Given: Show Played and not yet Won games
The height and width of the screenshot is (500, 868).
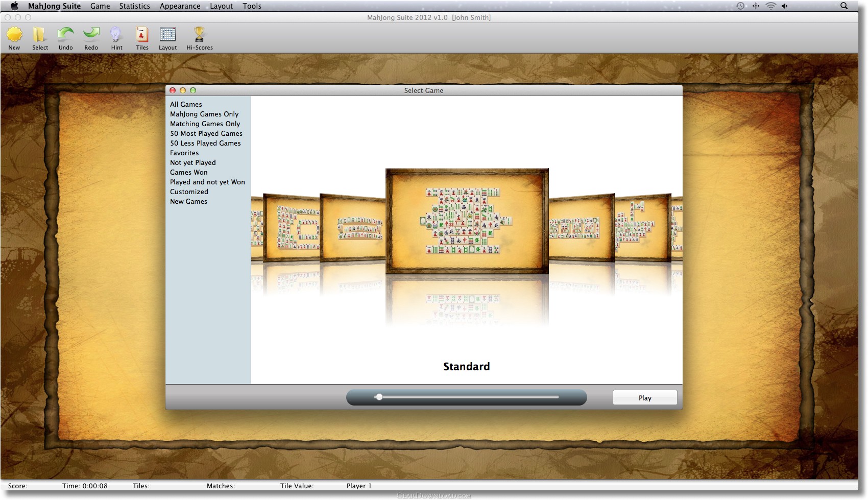Looking at the screenshot, I should pyautogui.click(x=207, y=182).
